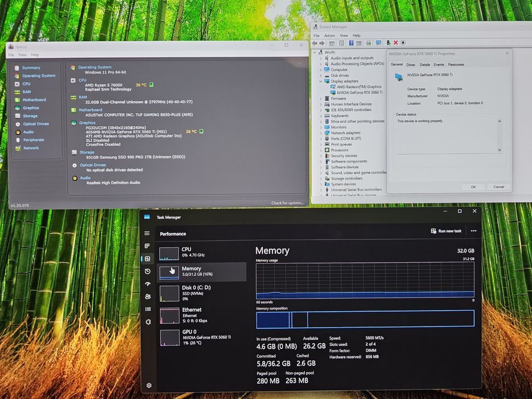Open Device Manager Action menu
Image resolution: width=532 pixels, height=399 pixels.
(330, 35)
